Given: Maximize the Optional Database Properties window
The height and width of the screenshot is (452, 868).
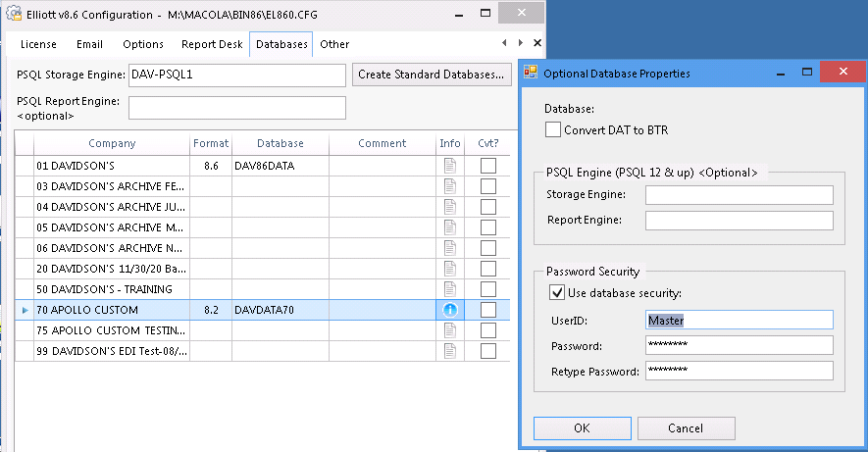Looking at the screenshot, I should pos(807,72).
